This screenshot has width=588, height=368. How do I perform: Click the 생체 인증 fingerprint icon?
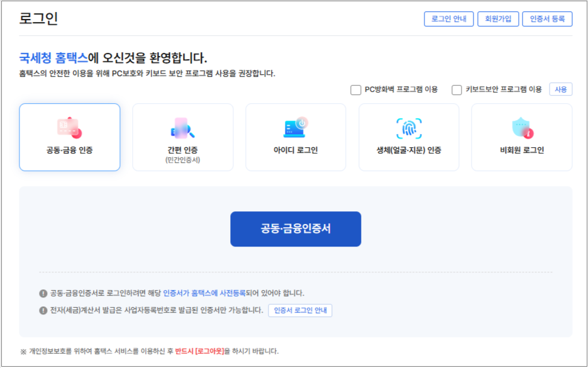click(409, 128)
